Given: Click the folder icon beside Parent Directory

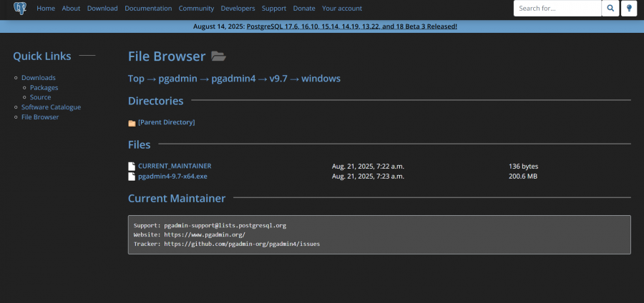Looking at the screenshot, I should pyautogui.click(x=132, y=123).
